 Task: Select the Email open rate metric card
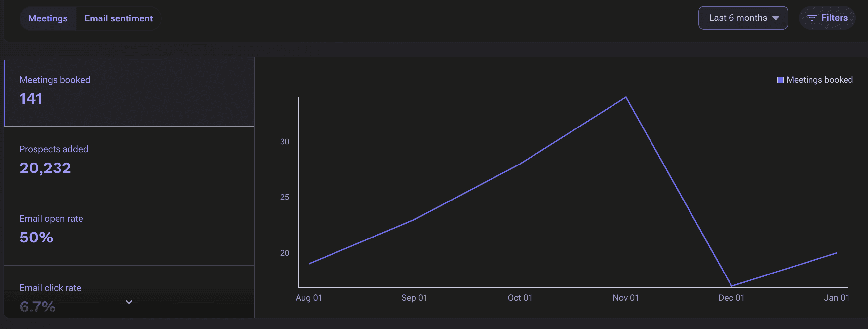tap(129, 231)
